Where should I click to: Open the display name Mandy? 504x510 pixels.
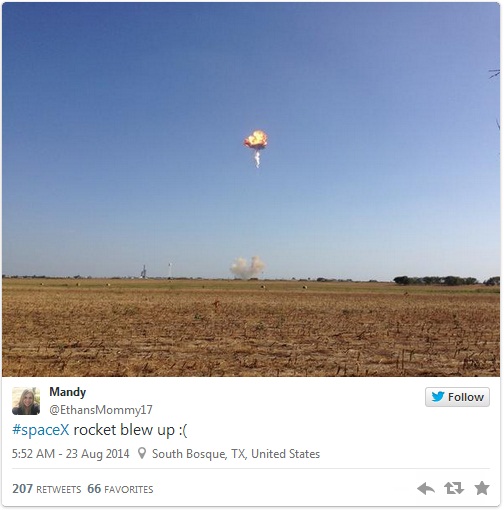(68, 392)
